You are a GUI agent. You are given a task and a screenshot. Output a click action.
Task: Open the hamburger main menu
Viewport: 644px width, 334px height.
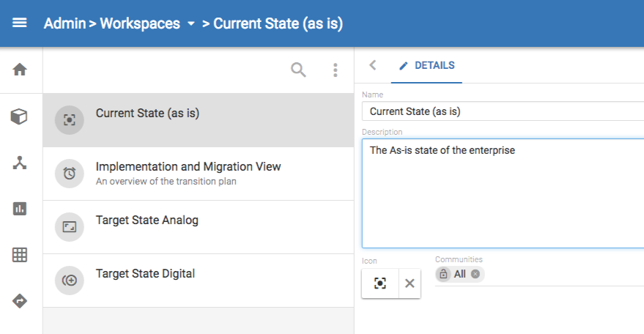(x=20, y=23)
